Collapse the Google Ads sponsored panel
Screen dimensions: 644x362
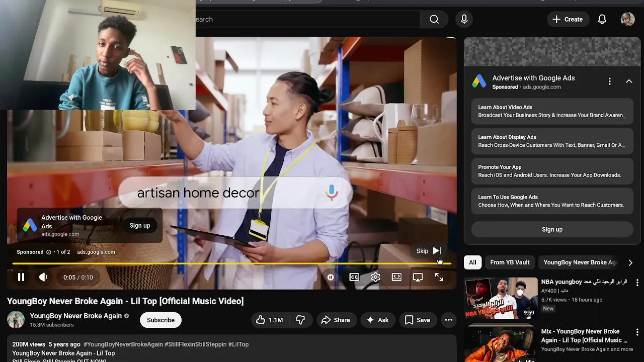click(629, 81)
